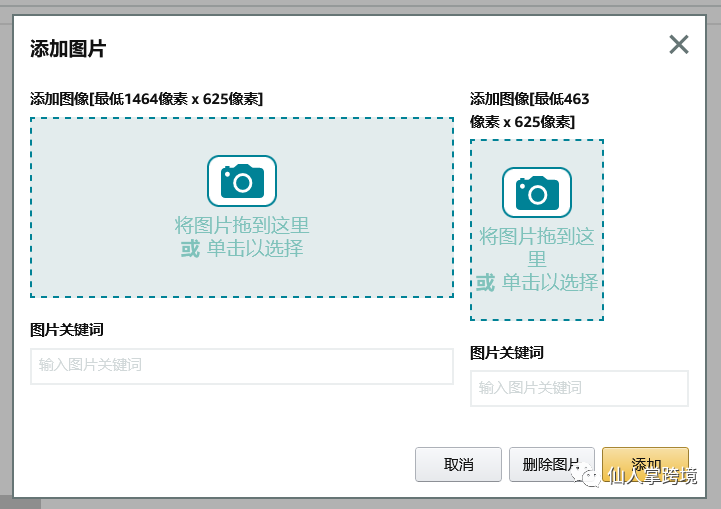Click the left 图片关键词 label

(x=67, y=330)
